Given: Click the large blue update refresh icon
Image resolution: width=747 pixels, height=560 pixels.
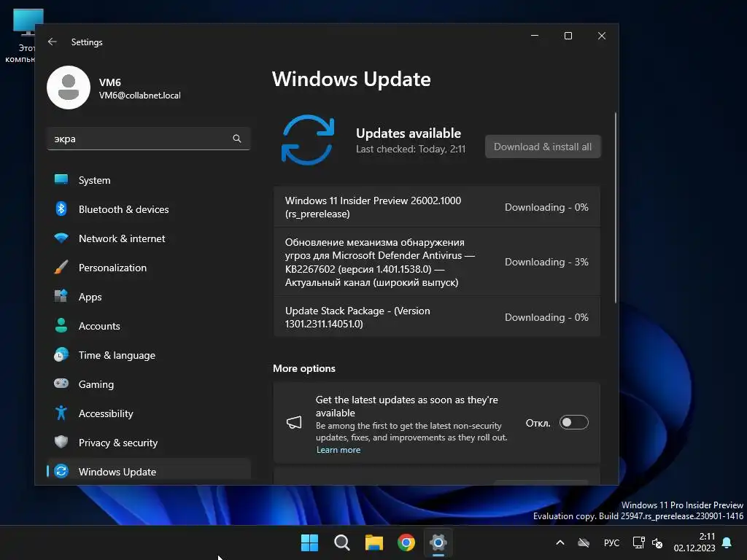Looking at the screenshot, I should [x=308, y=140].
